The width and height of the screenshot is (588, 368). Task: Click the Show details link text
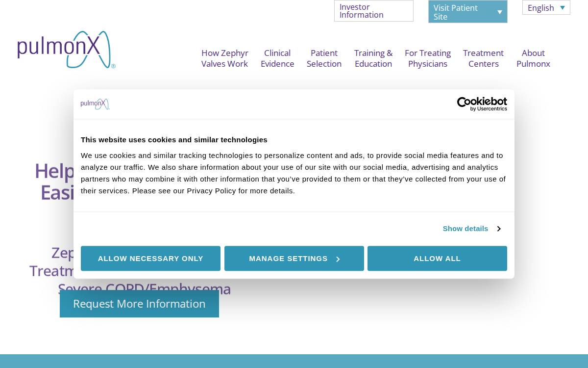465,229
